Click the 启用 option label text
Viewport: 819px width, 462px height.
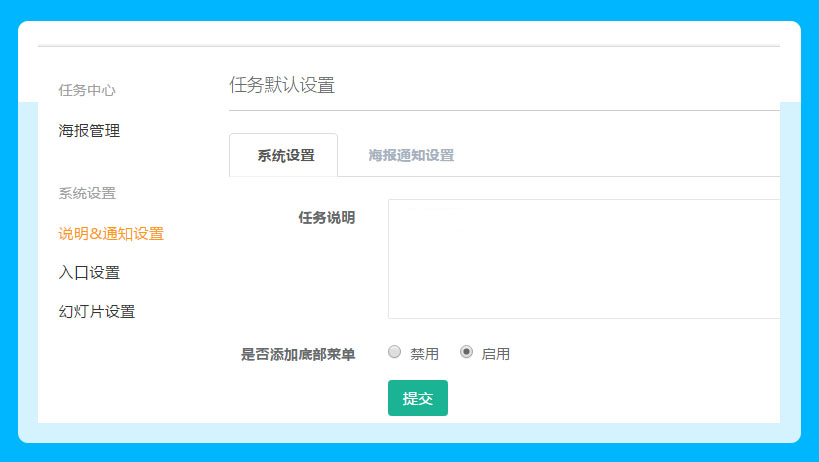click(x=496, y=354)
